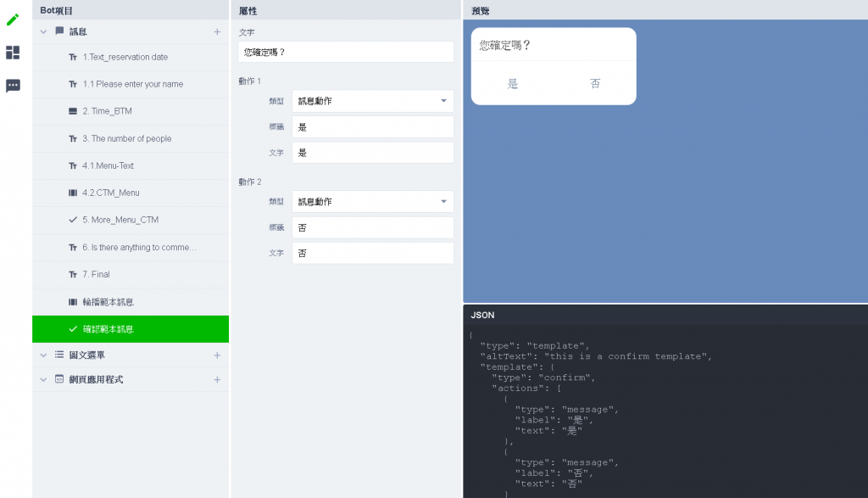Add a new 網頁應用程式 with plus icon
Viewport: 868px width, 498px height.
(217, 380)
